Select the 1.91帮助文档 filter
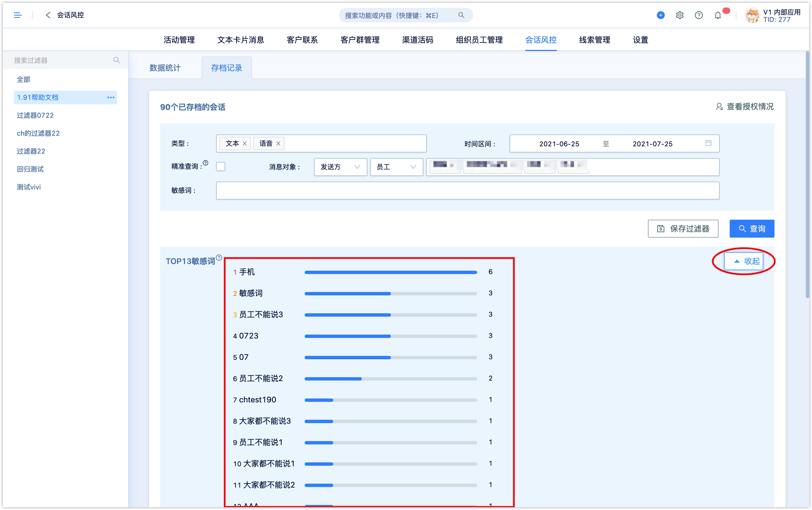The image size is (812, 510). pyautogui.click(x=65, y=98)
